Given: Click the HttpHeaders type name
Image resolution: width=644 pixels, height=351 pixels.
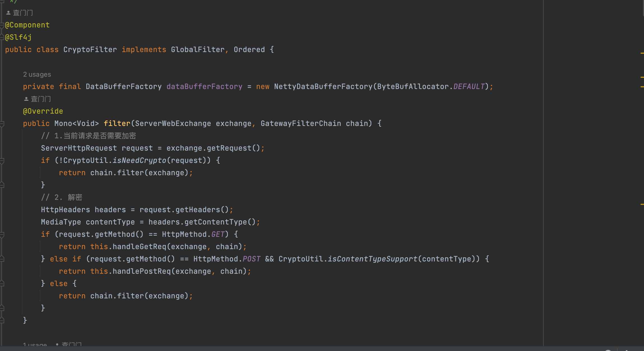Looking at the screenshot, I should point(65,210).
